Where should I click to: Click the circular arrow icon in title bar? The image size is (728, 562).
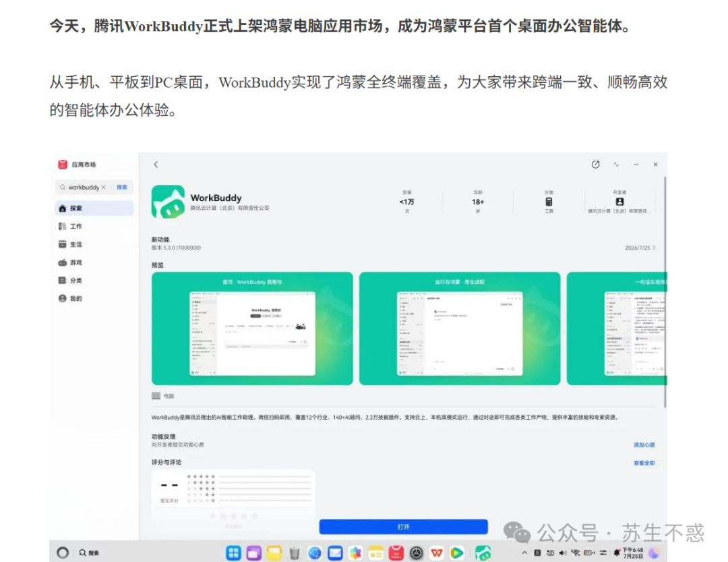pyautogui.click(x=596, y=165)
